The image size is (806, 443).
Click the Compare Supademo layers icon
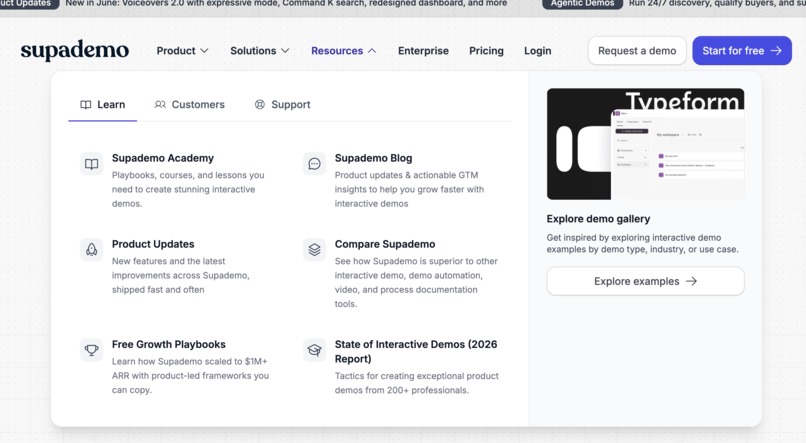(314, 250)
